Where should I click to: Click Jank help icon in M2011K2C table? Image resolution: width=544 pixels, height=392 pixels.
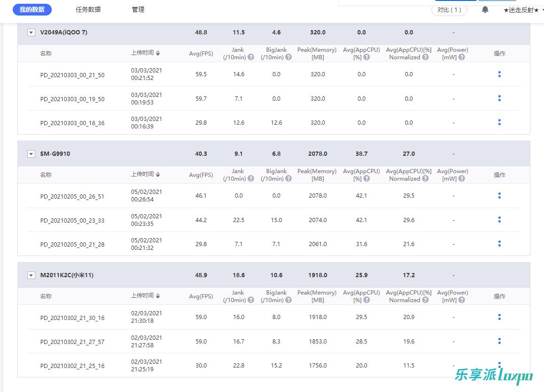point(251,300)
